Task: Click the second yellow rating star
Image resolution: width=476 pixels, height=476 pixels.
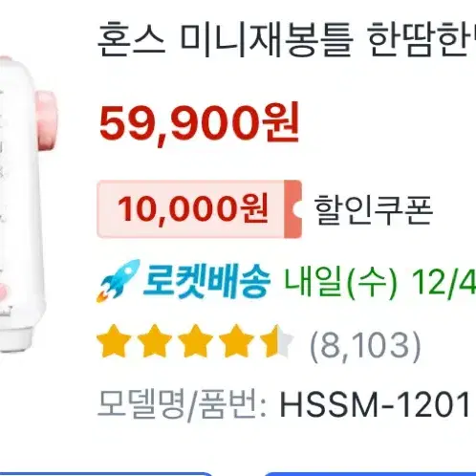Action: click(x=155, y=341)
